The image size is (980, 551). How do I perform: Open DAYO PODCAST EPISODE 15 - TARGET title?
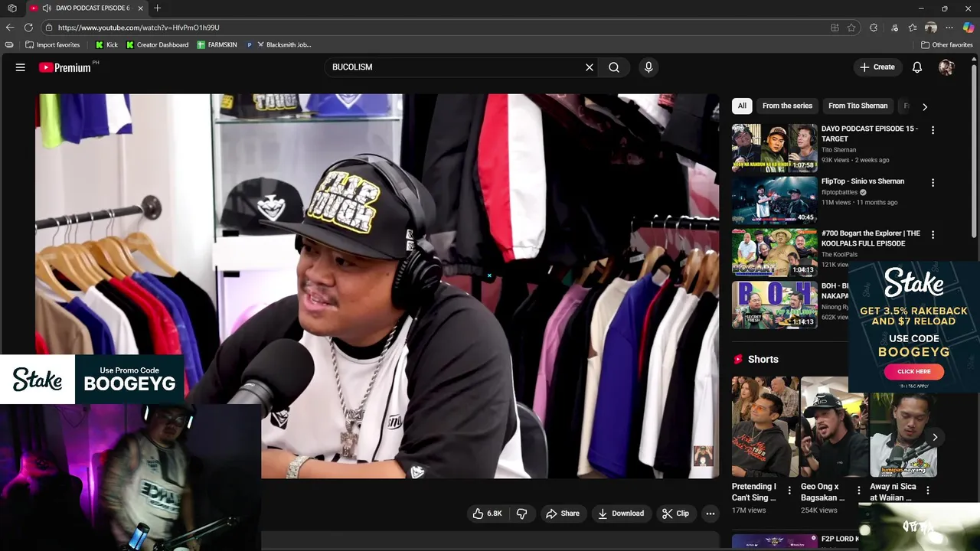coord(870,134)
